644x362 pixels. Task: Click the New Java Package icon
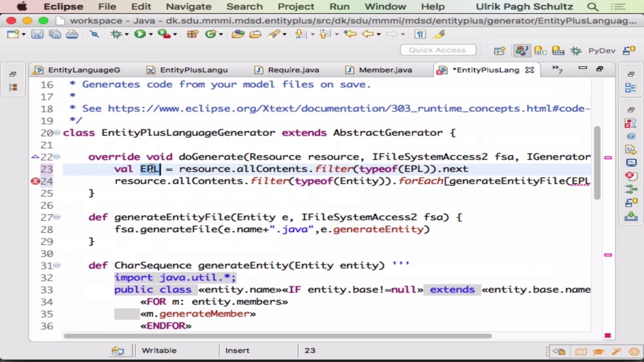click(192, 34)
